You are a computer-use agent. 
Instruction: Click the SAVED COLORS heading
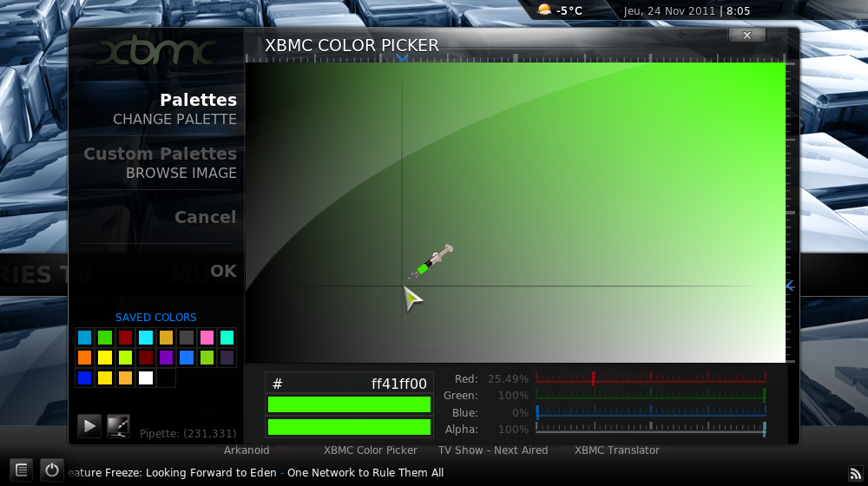155,317
